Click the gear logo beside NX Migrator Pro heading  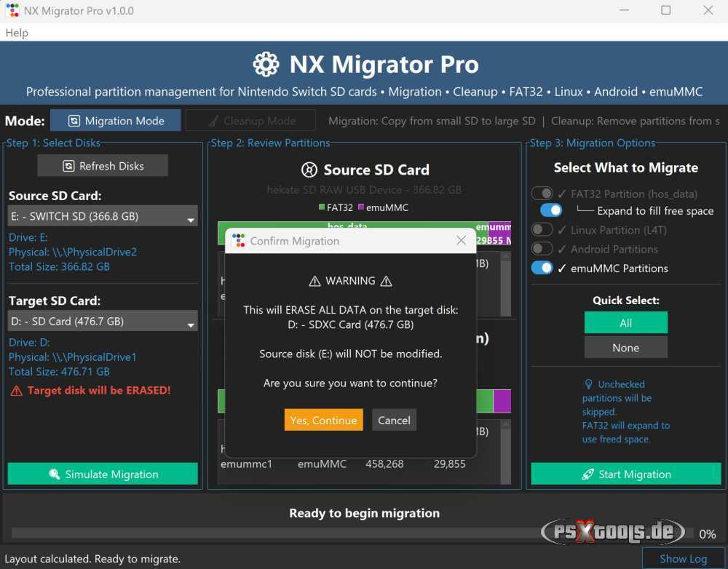click(x=266, y=64)
